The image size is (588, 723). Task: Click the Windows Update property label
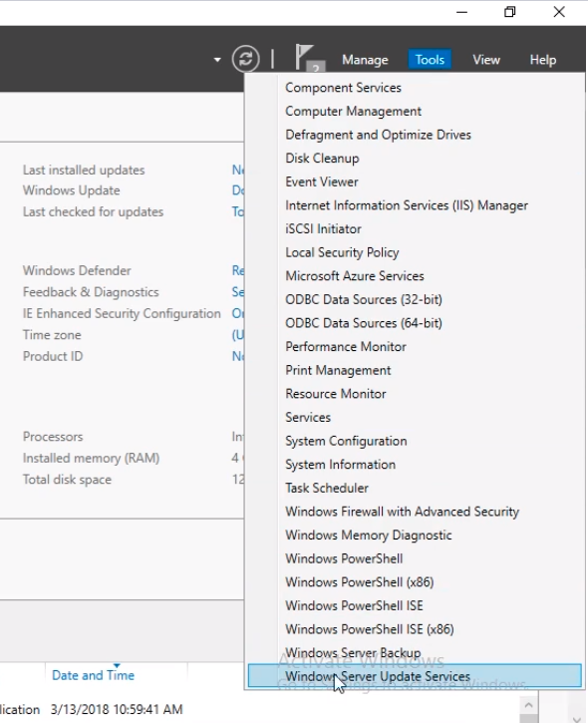coord(71,189)
